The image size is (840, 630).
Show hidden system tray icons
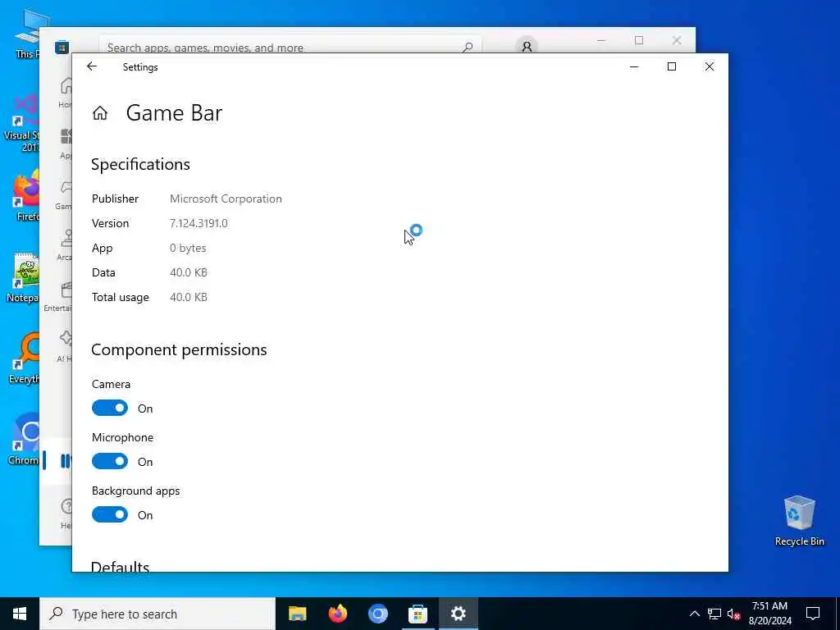(694, 614)
